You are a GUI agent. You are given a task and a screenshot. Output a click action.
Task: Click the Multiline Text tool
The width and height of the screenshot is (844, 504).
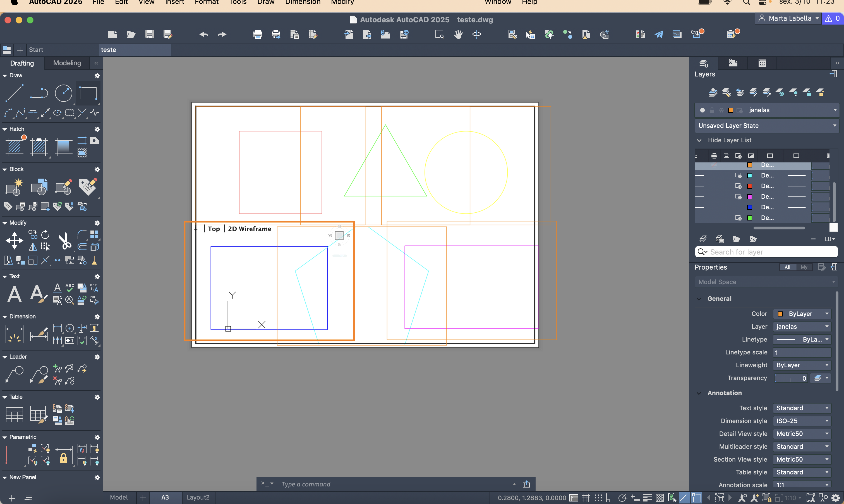(14, 294)
